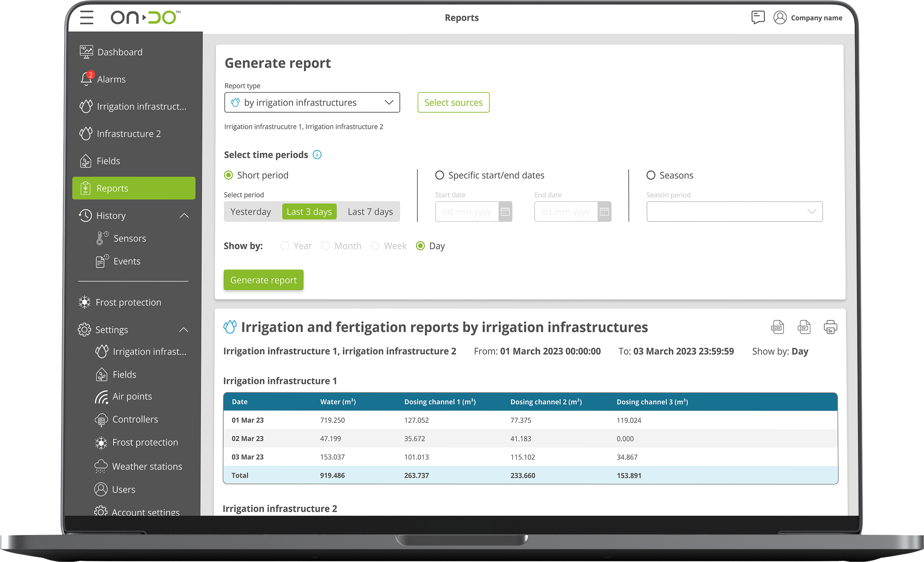The height and width of the screenshot is (562, 924).
Task: Expand the Season period dropdown
Action: [x=734, y=212]
